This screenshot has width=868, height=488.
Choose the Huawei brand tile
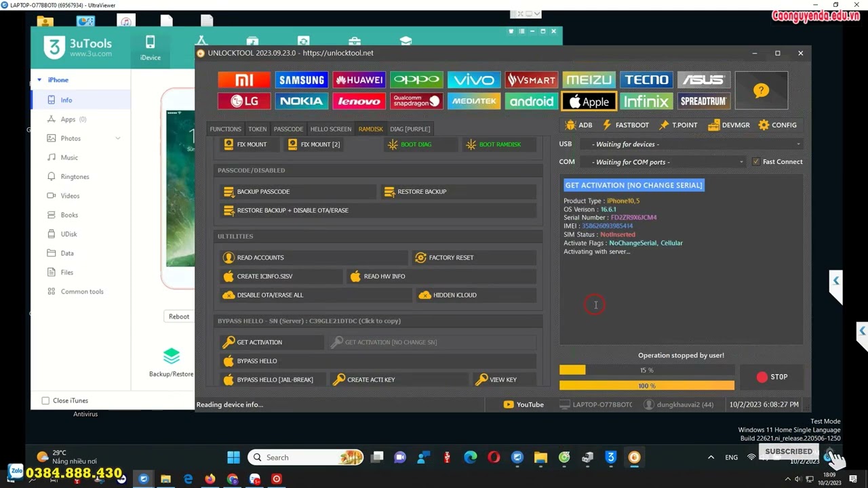359,80
